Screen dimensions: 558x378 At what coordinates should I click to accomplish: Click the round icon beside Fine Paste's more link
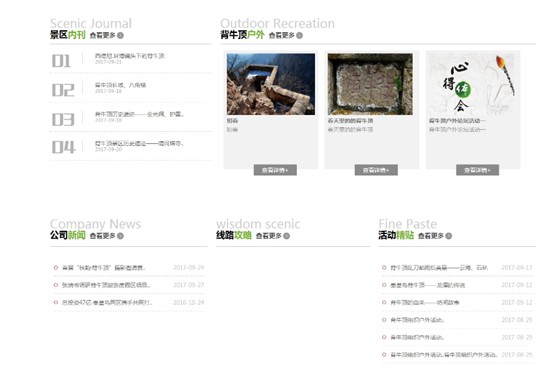coord(449,236)
